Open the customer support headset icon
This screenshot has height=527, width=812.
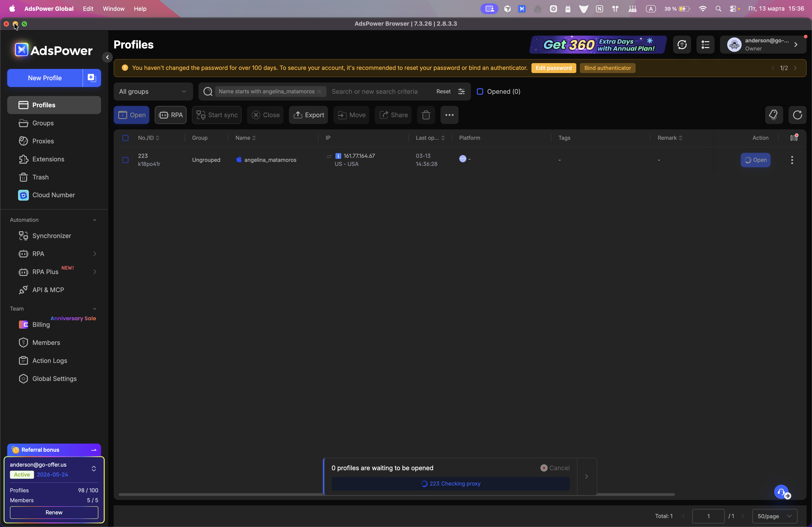(781, 492)
